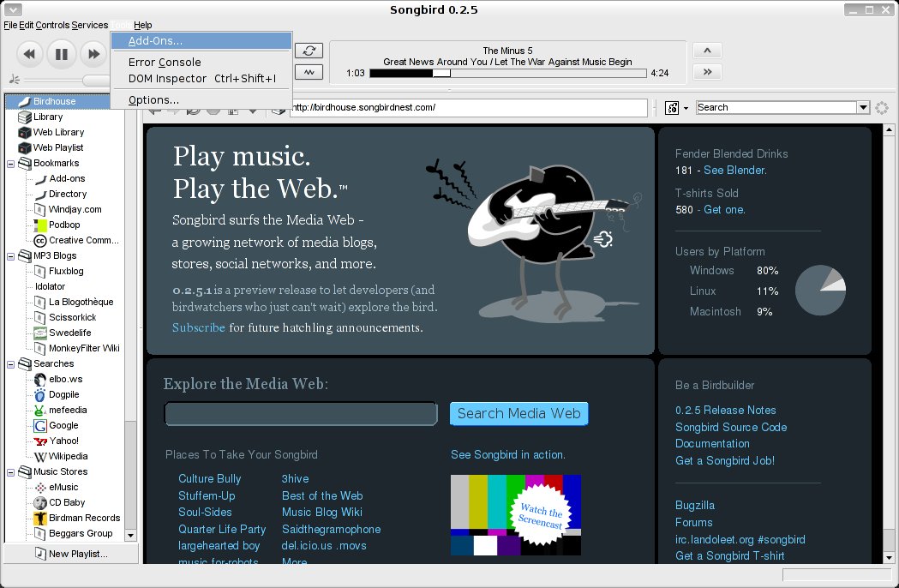
Task: Open the Google search icon
Action: (40, 426)
